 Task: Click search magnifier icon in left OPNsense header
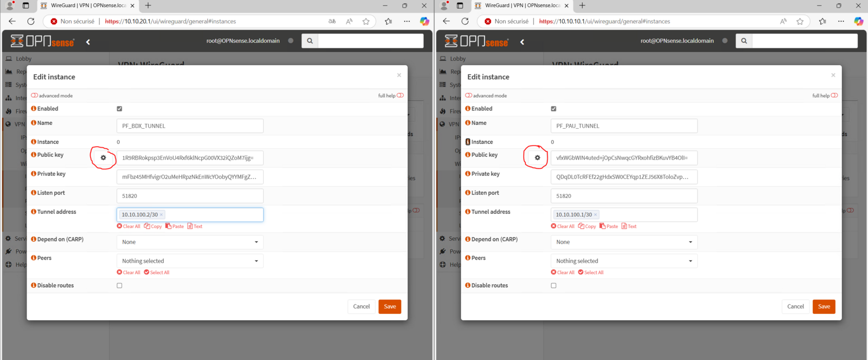click(310, 41)
